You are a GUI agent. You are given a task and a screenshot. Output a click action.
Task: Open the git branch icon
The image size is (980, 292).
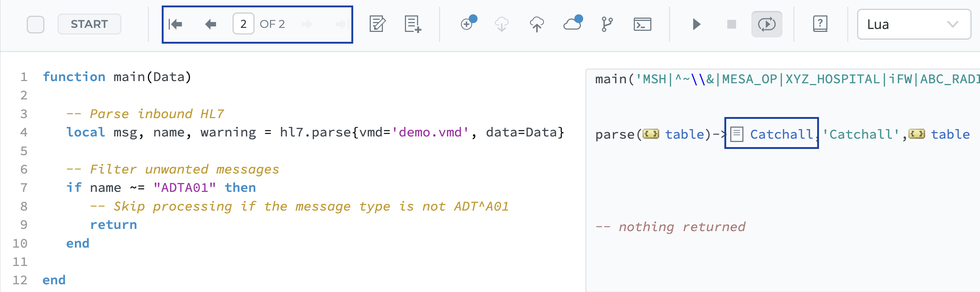click(x=607, y=24)
